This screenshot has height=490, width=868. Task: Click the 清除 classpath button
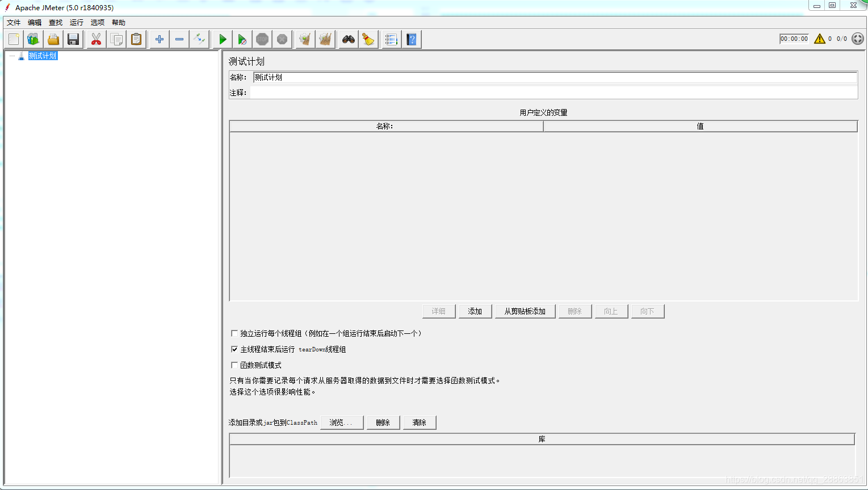click(420, 422)
